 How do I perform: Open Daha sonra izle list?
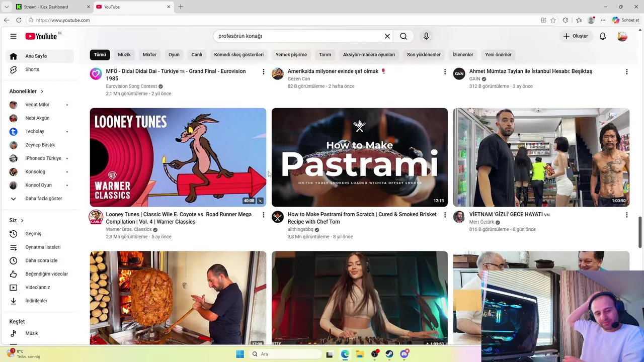point(40,260)
